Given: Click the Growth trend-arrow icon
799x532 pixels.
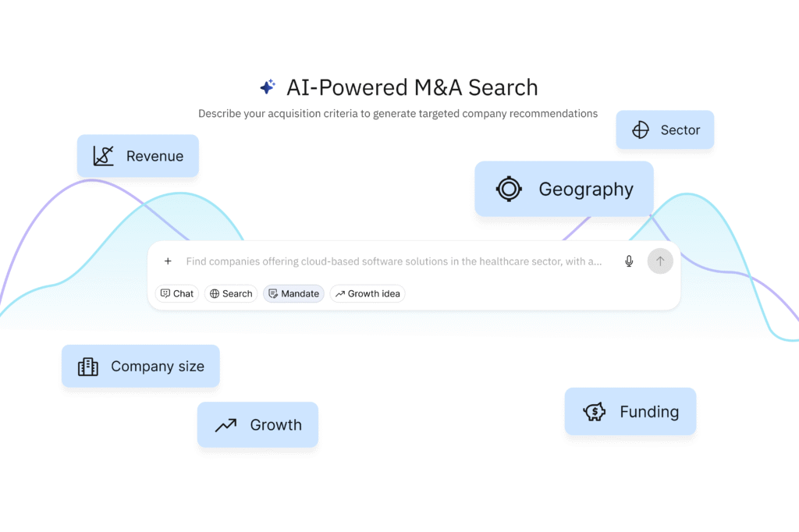Looking at the screenshot, I should pyautogui.click(x=225, y=424).
